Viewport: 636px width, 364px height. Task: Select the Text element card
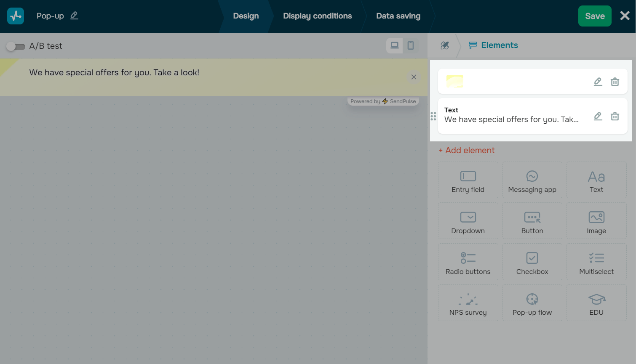coord(533,116)
